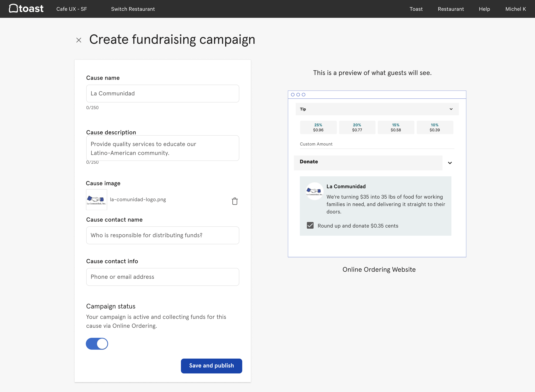Select the 10% tip option
This screenshot has height=392, width=535.
click(x=435, y=128)
